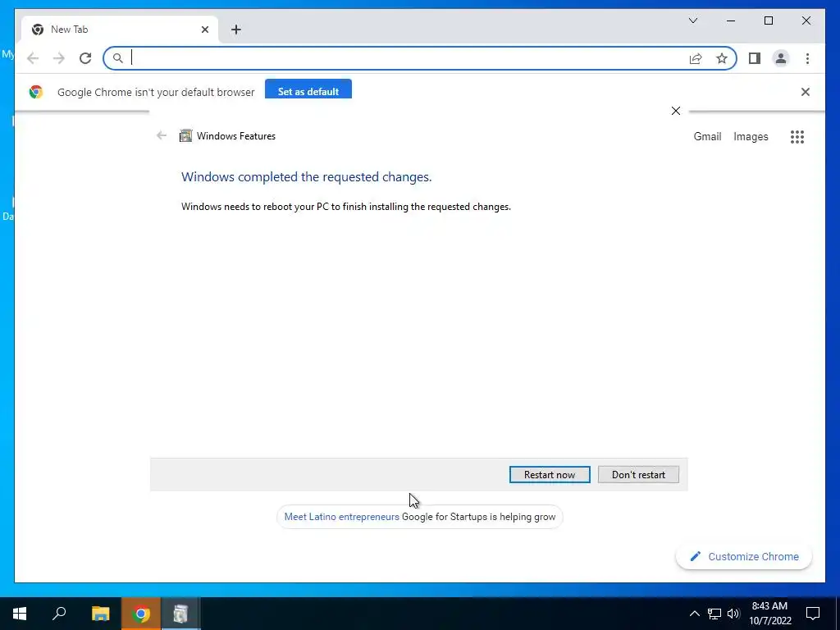Image resolution: width=840 pixels, height=630 pixels.
Task: Click Customize Chrome button
Action: click(x=744, y=557)
